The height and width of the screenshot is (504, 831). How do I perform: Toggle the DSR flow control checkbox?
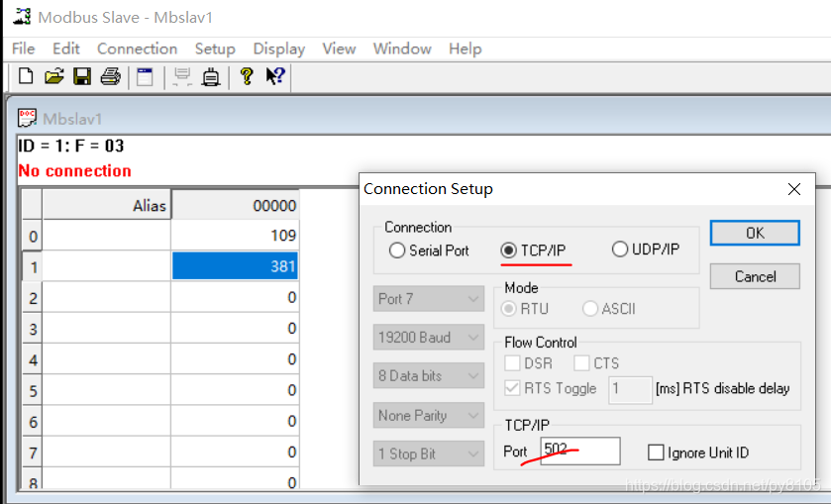click(512, 363)
